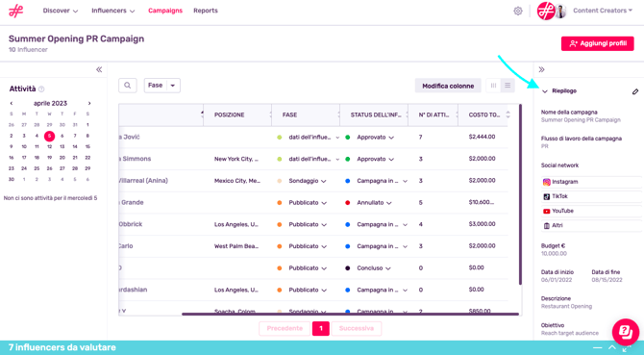
Task: Click the hashtag logo in the top-left
Action: [16, 11]
